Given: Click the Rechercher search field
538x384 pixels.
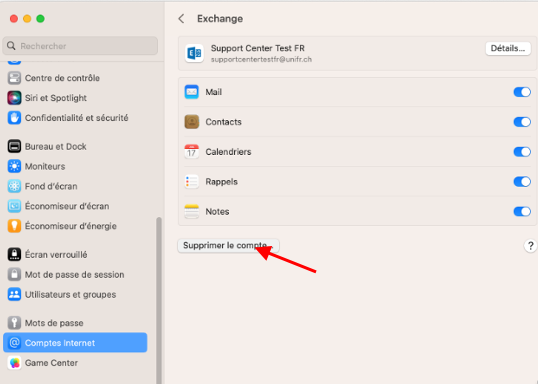Looking at the screenshot, I should point(80,46).
